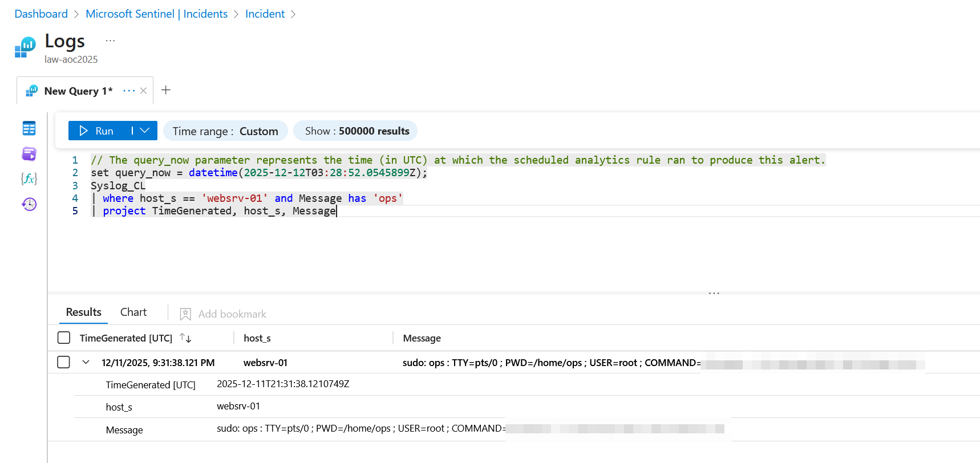This screenshot has height=463, width=980.
Task: Open the Time range Custom picker
Action: [225, 131]
